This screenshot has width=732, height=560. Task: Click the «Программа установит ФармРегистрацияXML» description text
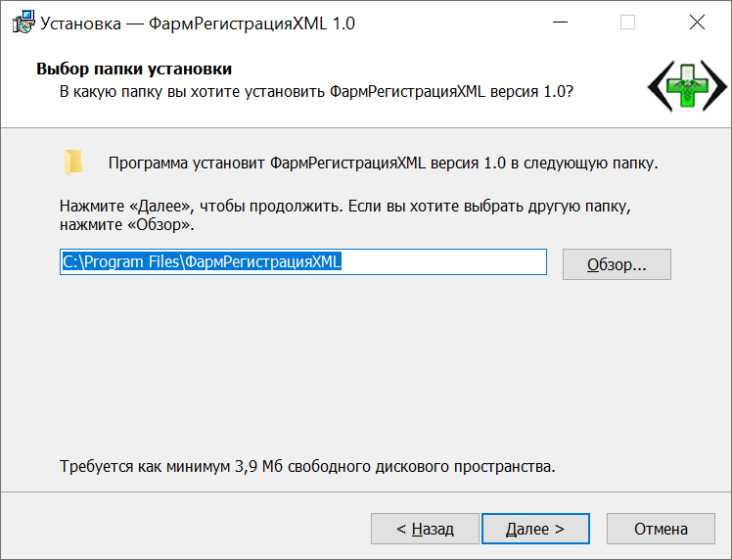point(383,163)
